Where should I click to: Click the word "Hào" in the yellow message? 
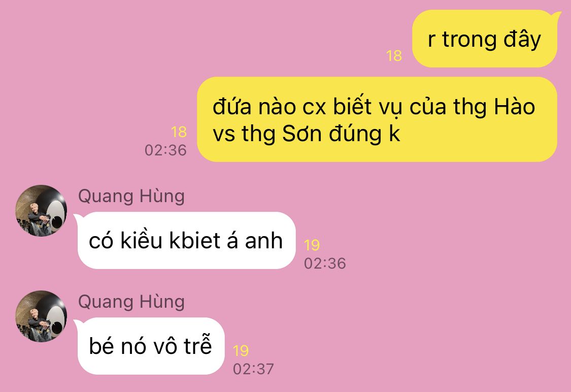coord(514,107)
